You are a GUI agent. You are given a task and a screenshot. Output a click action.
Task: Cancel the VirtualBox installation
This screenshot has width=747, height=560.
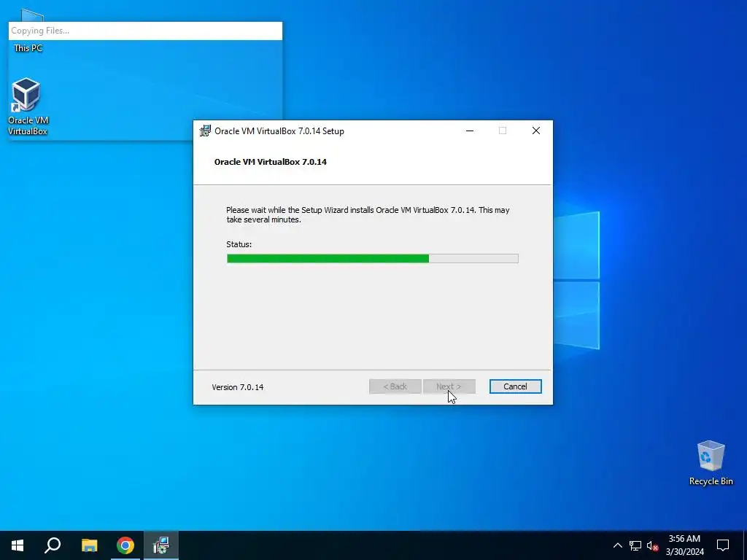click(516, 386)
